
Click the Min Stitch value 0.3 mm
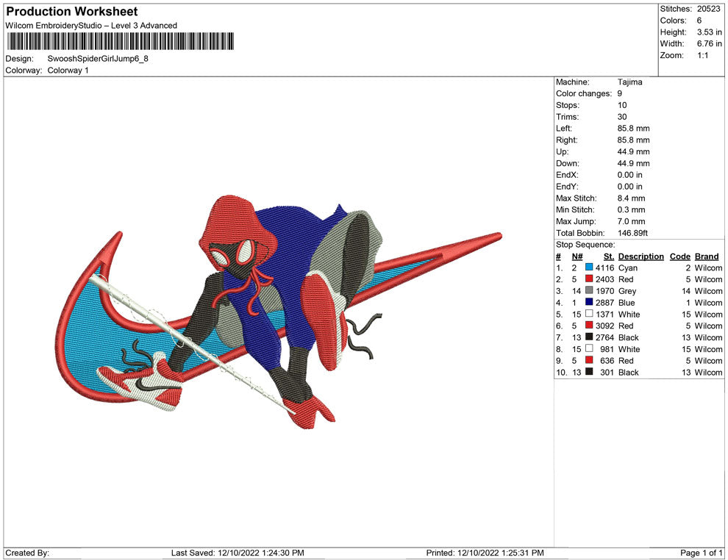[632, 209]
